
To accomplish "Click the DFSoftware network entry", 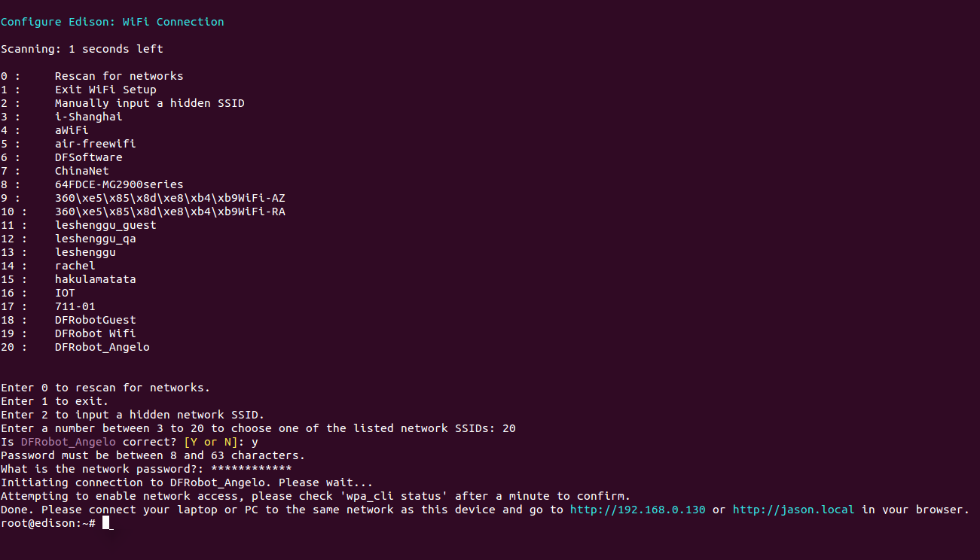I will click(88, 157).
